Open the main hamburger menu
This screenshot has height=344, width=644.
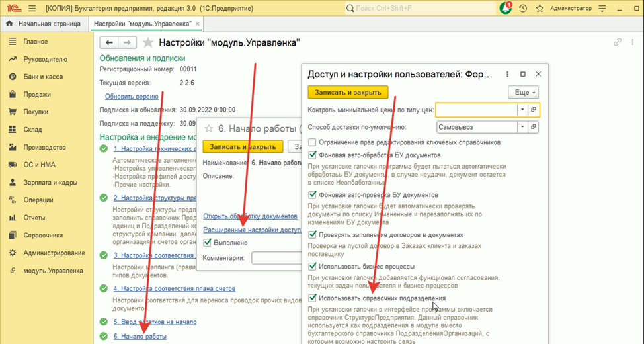[x=32, y=8]
